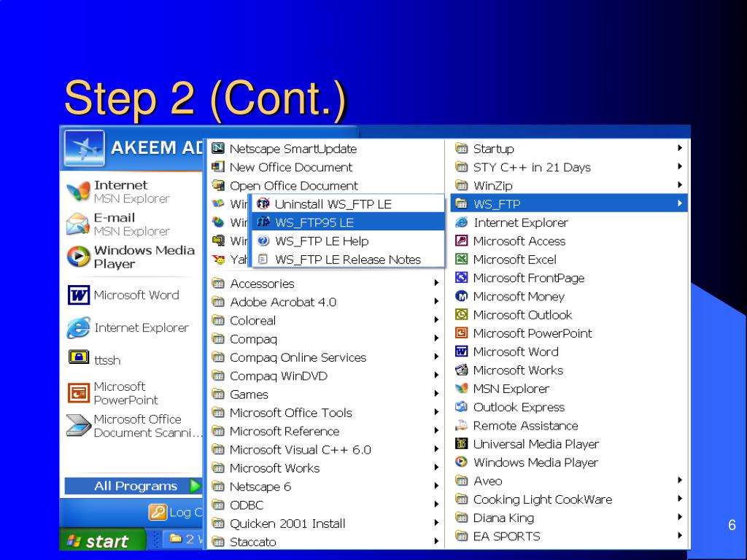Click the Microsoft Money icon
Image resolution: width=747 pixels, height=560 pixels.
click(x=461, y=296)
